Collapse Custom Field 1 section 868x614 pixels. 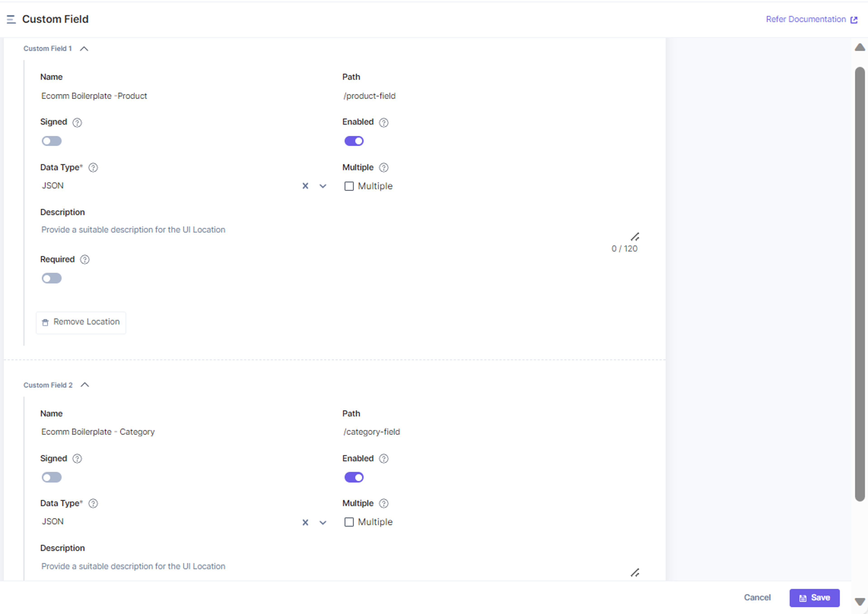84,49
